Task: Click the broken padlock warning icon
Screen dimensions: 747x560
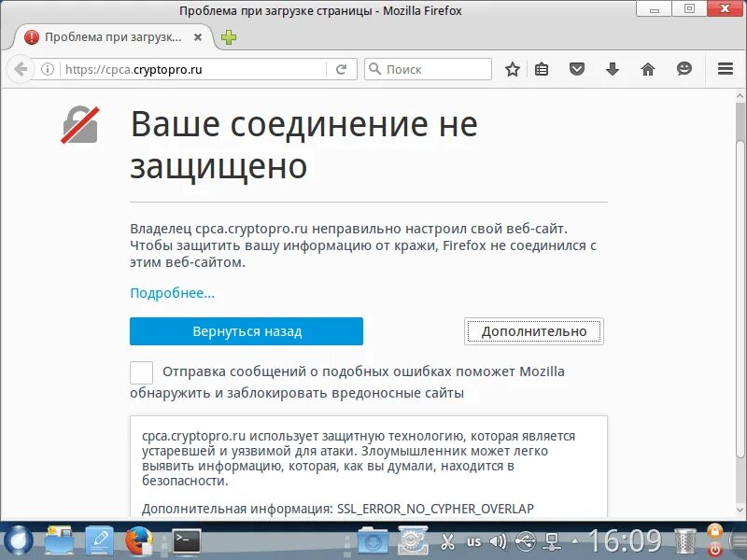Action: coord(80,125)
